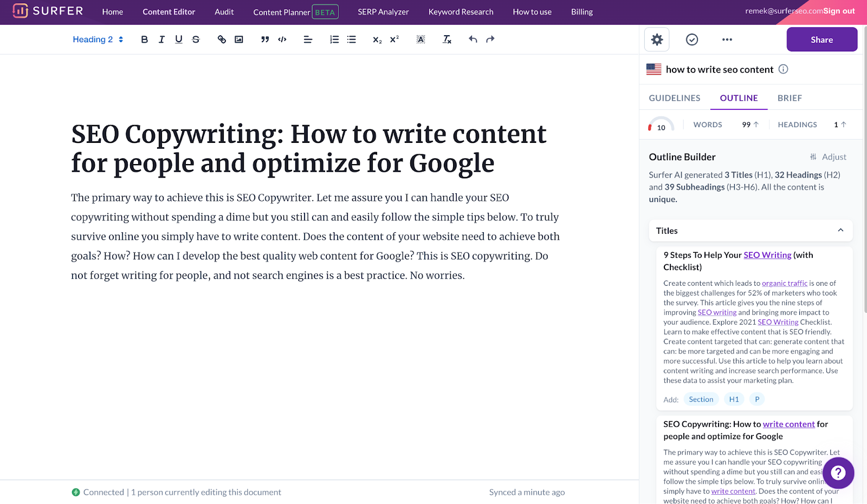
Task: Undo the last edit
Action: [473, 40]
